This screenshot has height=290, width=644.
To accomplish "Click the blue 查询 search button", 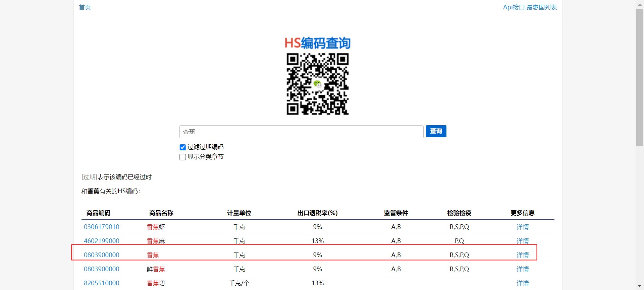I will click(x=436, y=131).
